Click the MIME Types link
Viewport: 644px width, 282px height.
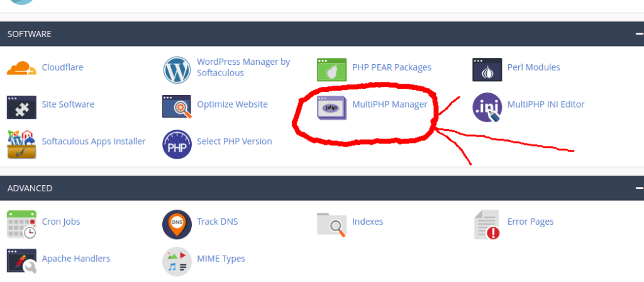[x=221, y=259]
